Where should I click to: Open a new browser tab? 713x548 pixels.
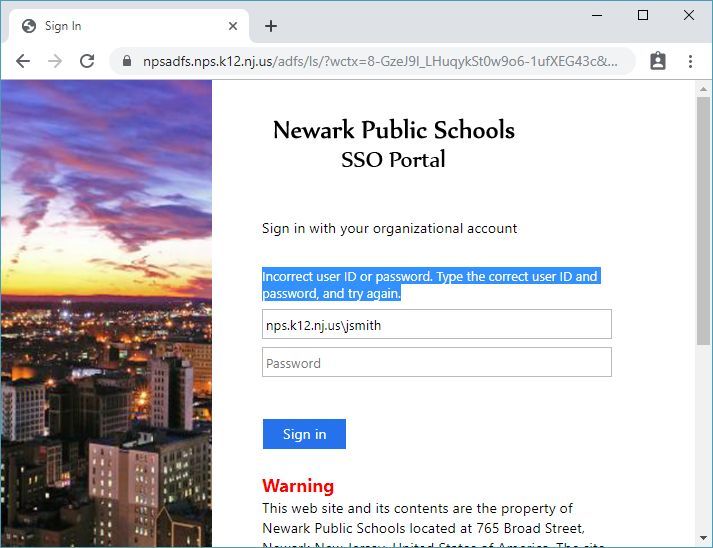click(271, 26)
